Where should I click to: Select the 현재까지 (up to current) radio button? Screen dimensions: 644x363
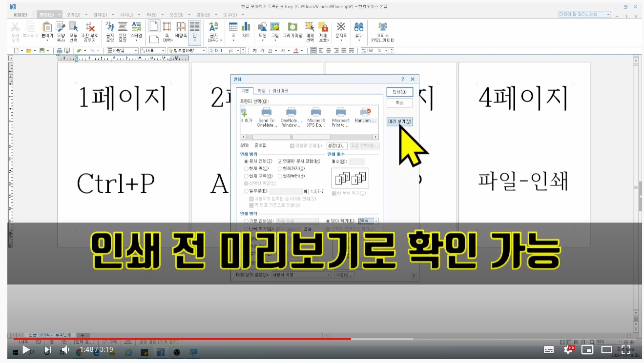(280, 168)
